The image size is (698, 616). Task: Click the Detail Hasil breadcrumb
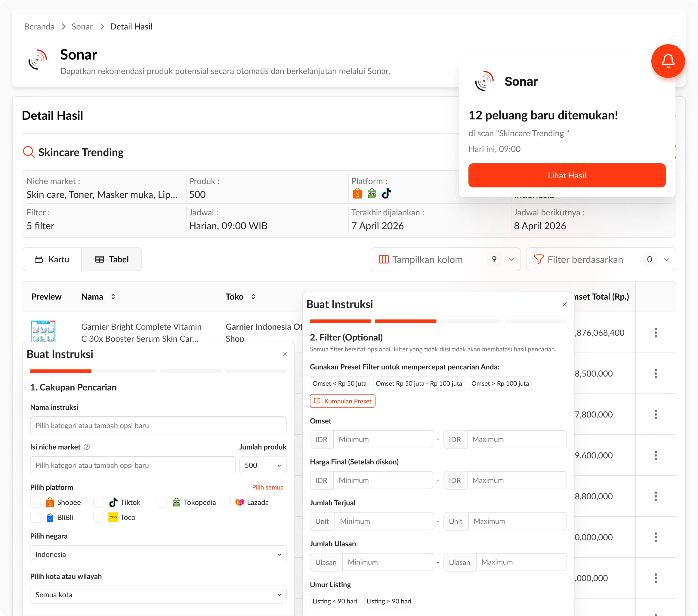[131, 27]
